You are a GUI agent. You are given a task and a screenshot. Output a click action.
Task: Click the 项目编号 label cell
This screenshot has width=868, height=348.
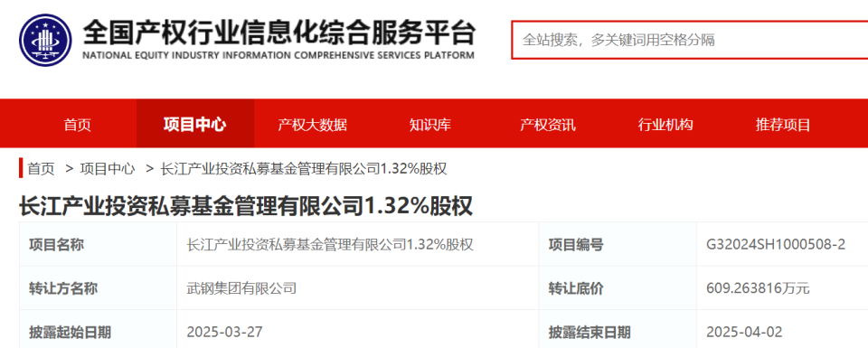618,244
